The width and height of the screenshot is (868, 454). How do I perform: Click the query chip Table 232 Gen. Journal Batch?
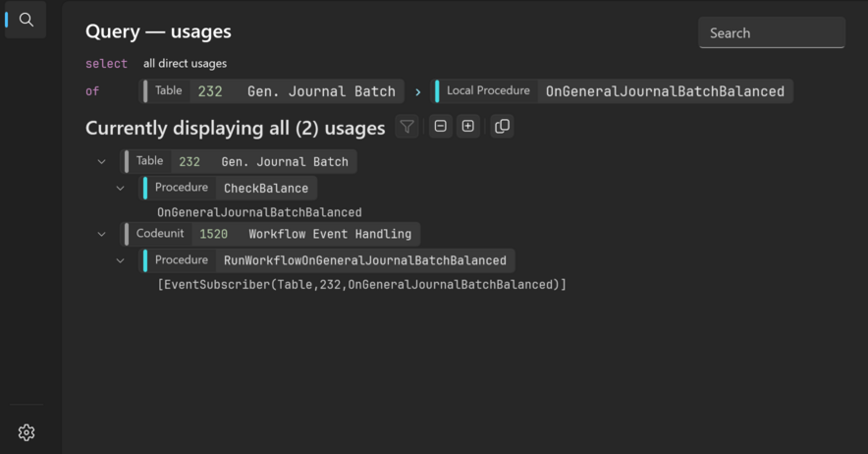pos(271,91)
